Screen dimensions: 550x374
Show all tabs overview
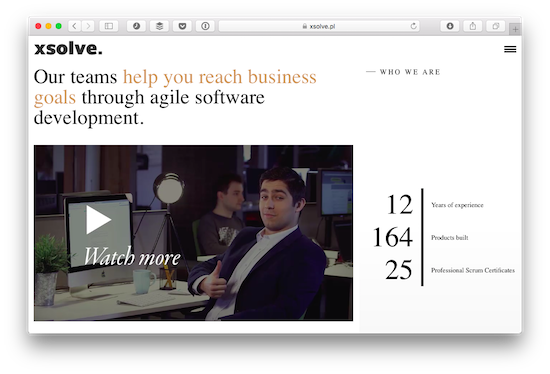point(496,26)
